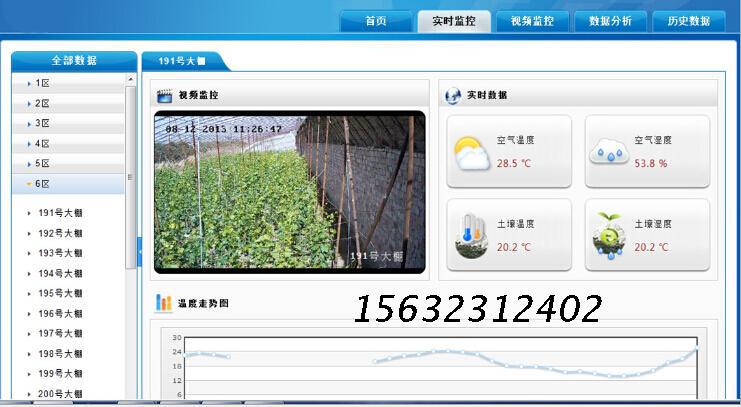Open 历史数据 tab

[689, 21]
